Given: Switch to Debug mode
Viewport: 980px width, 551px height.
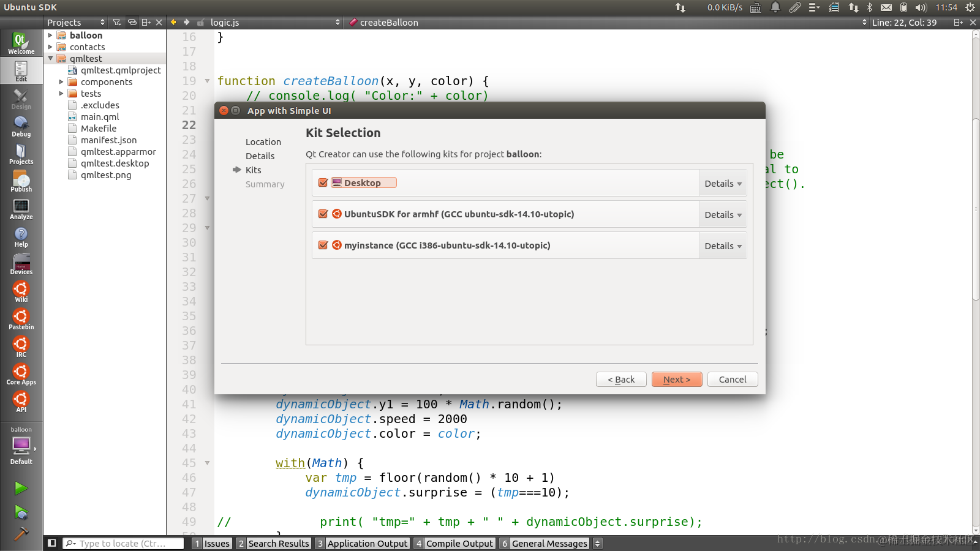Looking at the screenshot, I should coord(21,126).
